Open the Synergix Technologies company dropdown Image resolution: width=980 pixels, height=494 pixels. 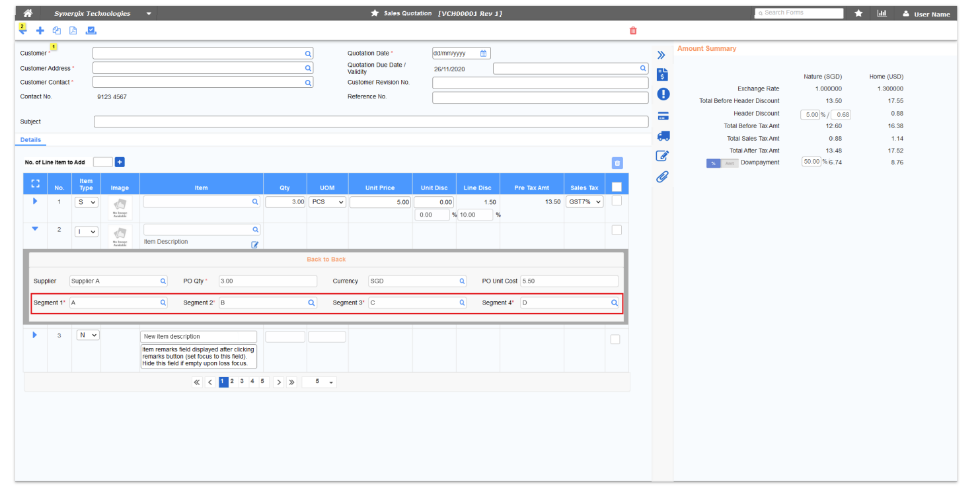[149, 12]
